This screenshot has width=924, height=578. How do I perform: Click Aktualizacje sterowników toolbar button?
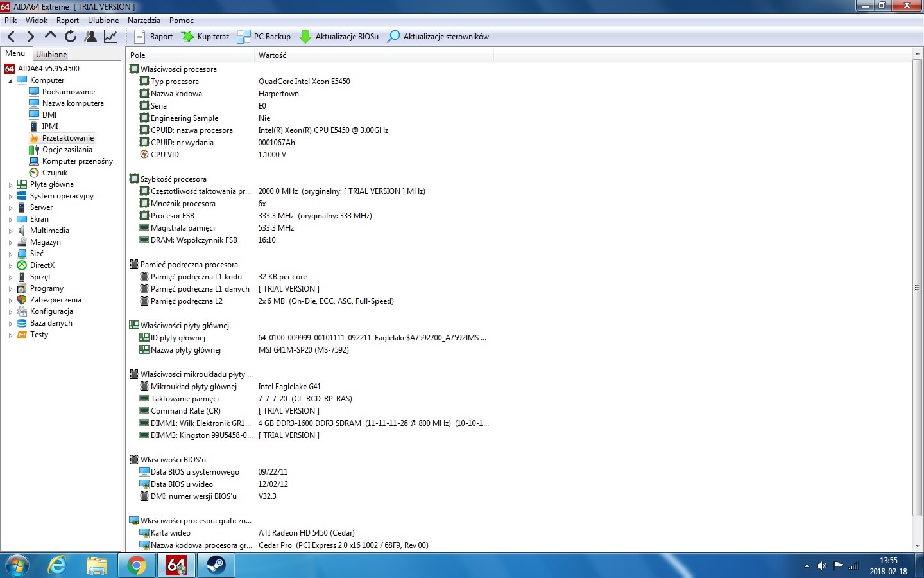[x=438, y=37]
